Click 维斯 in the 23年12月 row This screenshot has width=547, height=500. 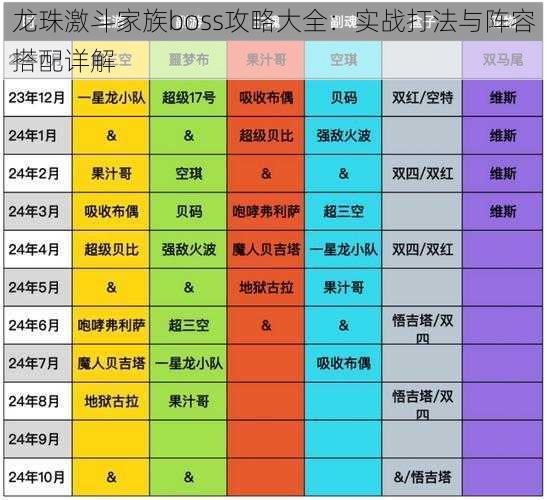coord(503,98)
